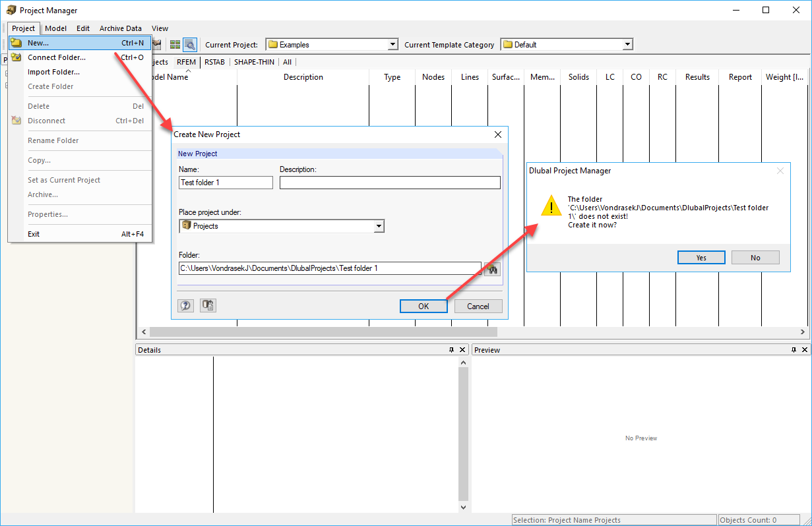
Task: Open the Current Project dropdown
Action: (393, 45)
